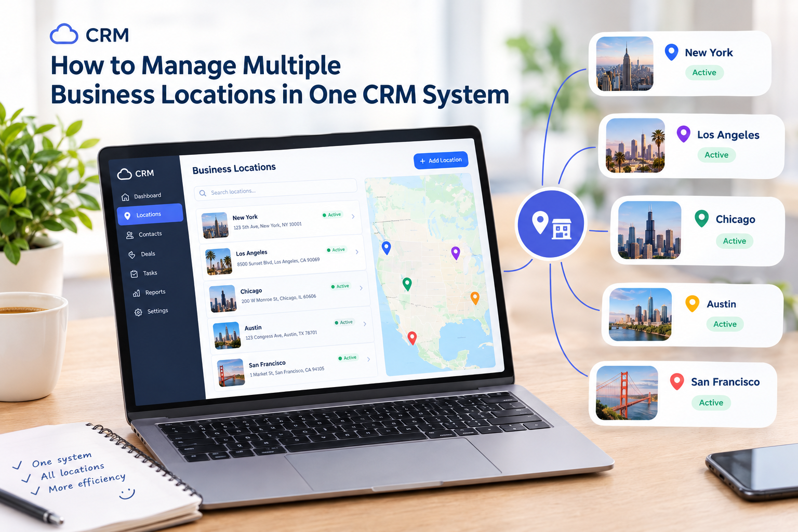Screen dimensions: 798x532
Task: Click the orange map pin
Action: [475, 298]
